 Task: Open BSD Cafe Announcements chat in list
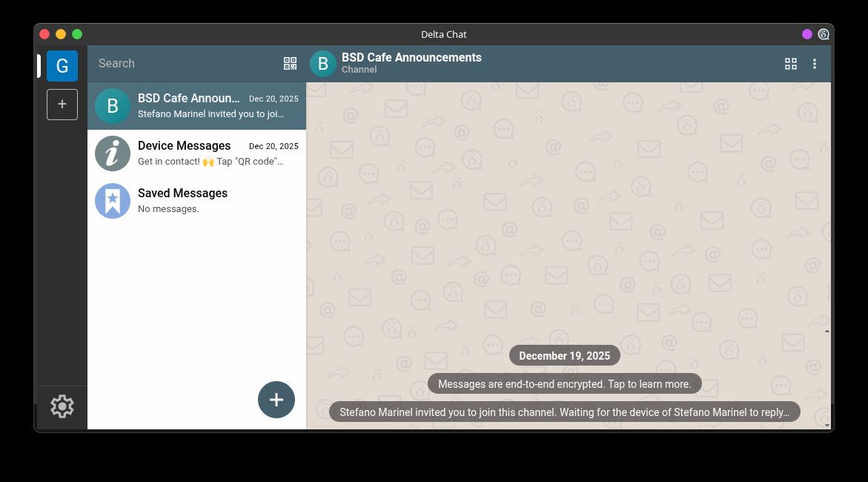click(196, 106)
